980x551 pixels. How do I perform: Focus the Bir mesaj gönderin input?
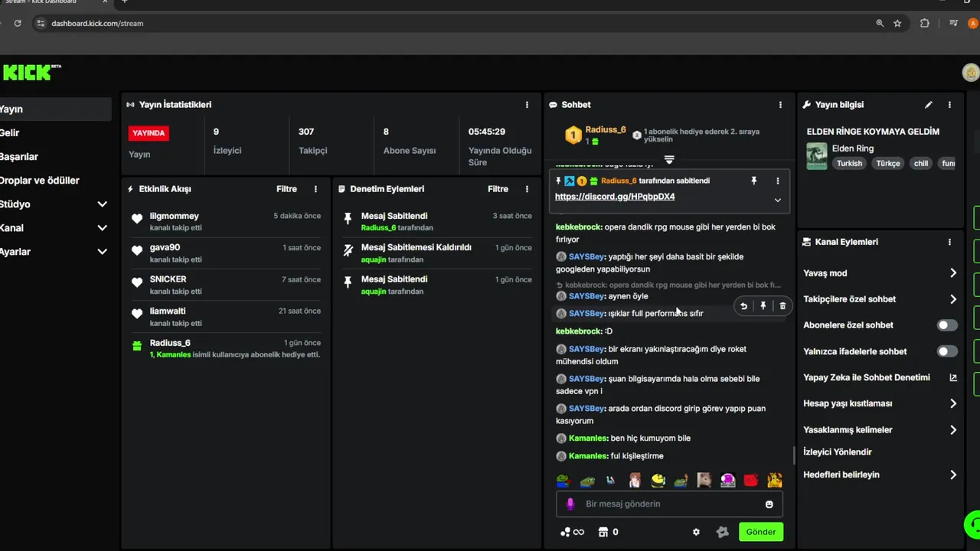(x=669, y=504)
